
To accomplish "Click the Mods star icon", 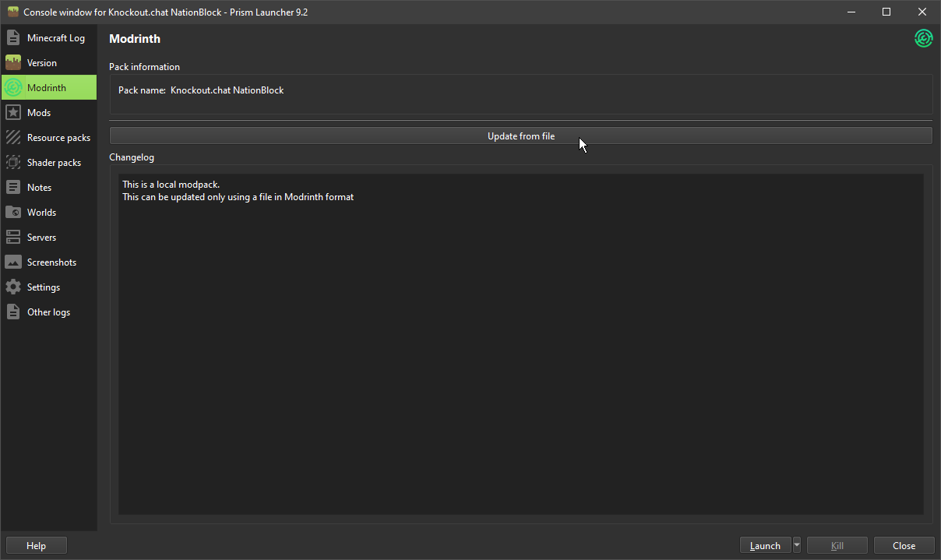I will click(x=13, y=112).
